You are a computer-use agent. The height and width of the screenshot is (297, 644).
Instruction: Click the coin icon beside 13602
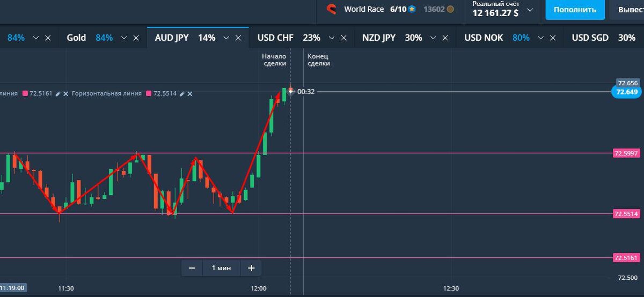tap(450, 9)
